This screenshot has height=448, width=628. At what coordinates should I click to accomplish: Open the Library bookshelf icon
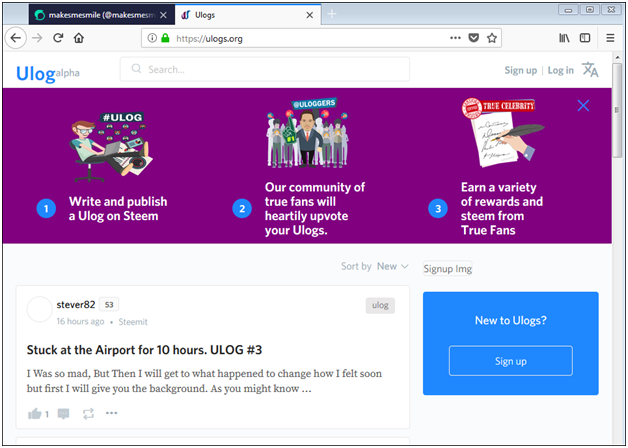point(564,38)
